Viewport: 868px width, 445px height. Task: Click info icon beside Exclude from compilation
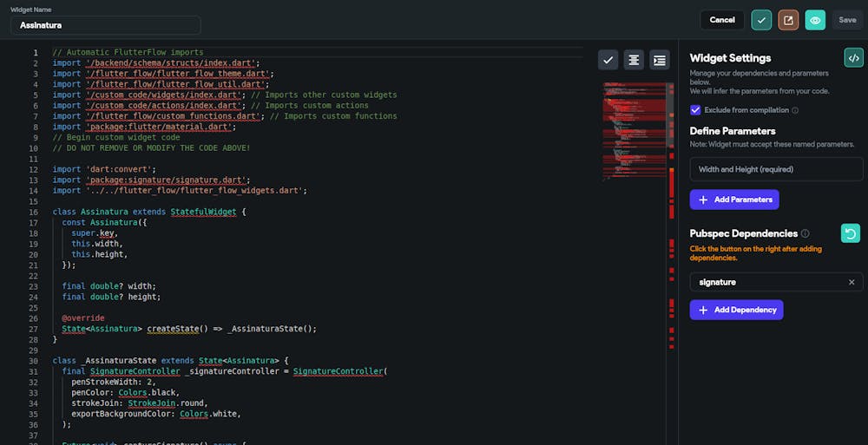(x=796, y=110)
